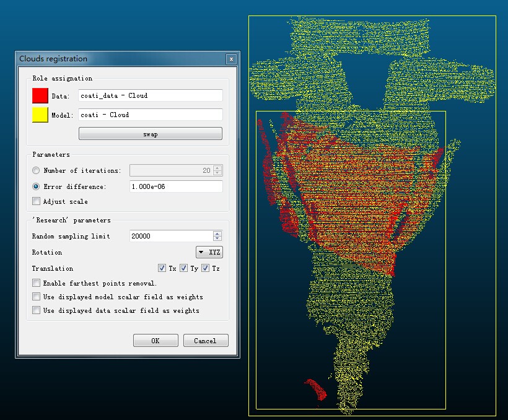Uncheck the Tx translation checkbox
Screen dimensions: 508x420
pyautogui.click(x=162, y=268)
